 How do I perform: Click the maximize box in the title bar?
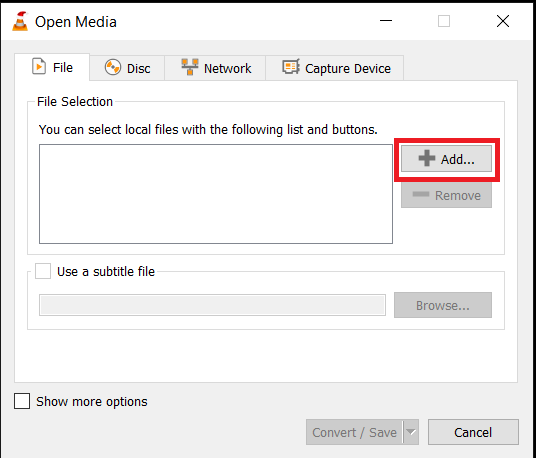coord(444,21)
